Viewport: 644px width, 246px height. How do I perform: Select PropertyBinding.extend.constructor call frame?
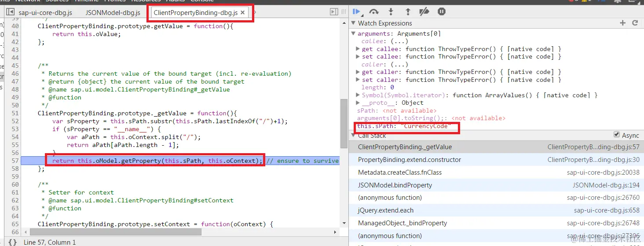496,160
